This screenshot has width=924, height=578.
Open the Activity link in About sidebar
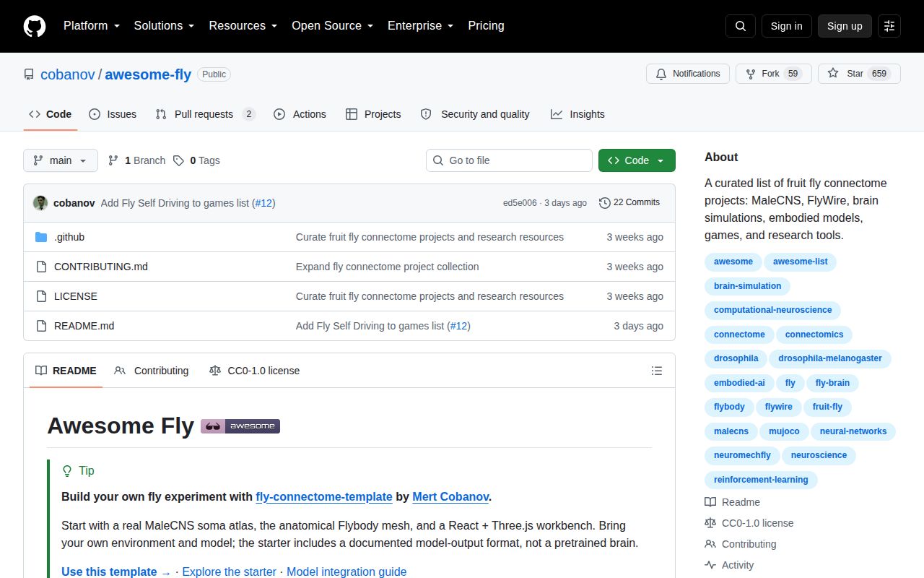pos(730,565)
